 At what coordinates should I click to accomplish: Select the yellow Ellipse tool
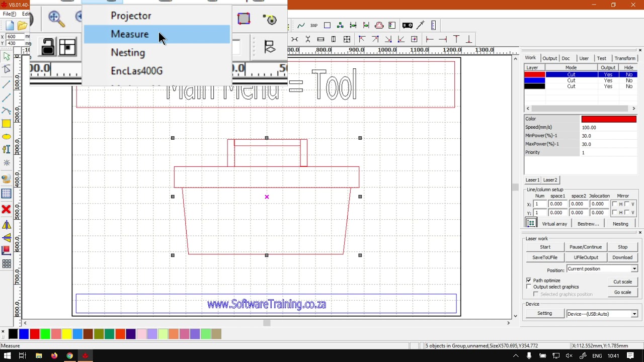[x=7, y=137]
